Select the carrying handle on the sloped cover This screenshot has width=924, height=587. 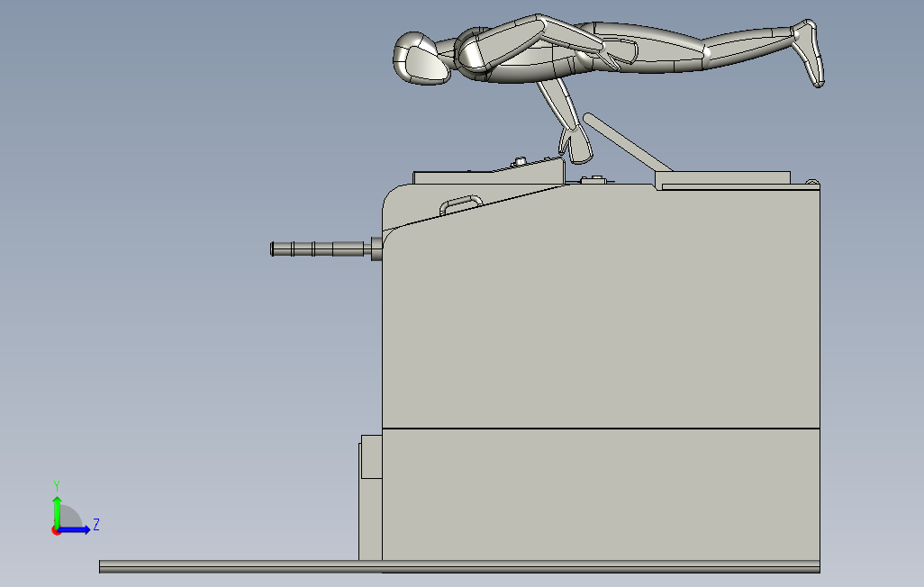461,204
